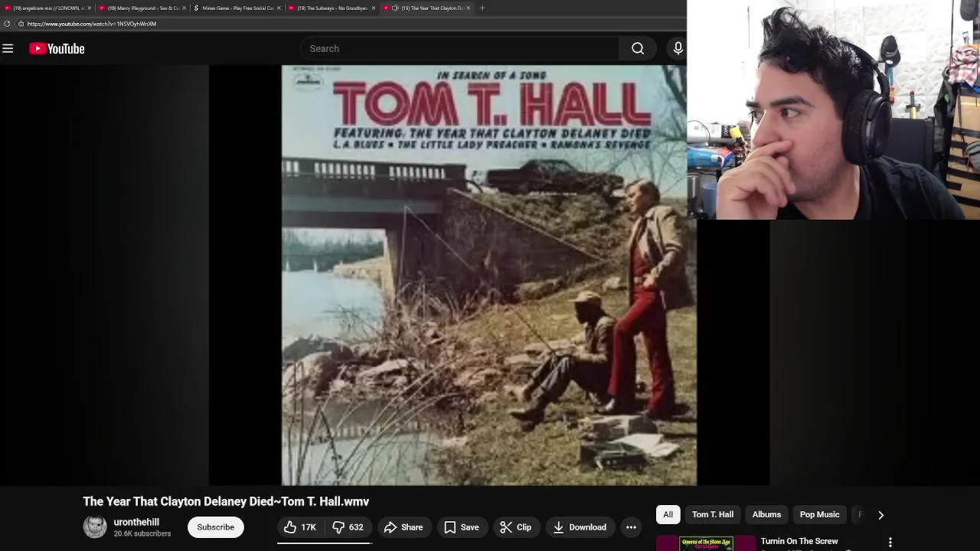Save video to a playlist
This screenshot has height=551, width=980.
(x=462, y=527)
